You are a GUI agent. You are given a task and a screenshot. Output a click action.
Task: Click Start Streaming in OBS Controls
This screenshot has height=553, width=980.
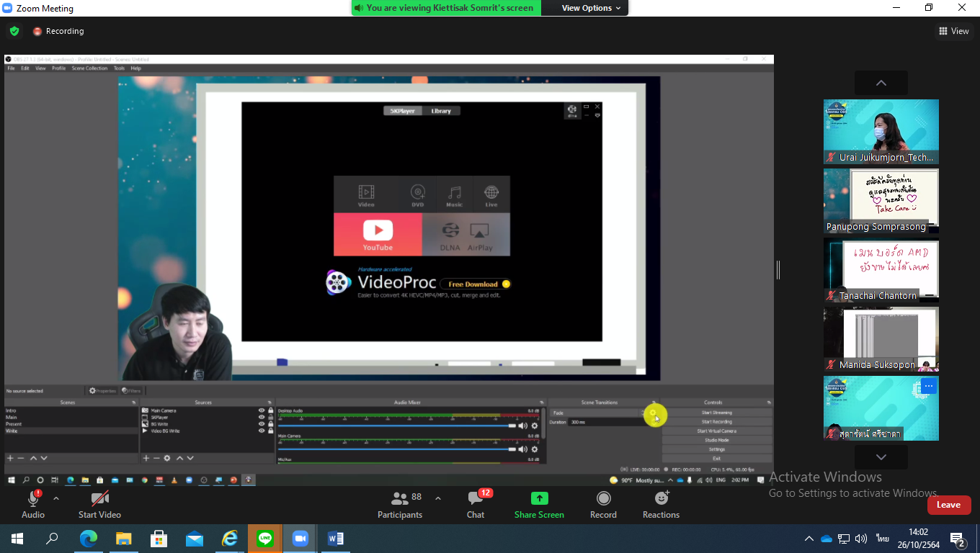pyautogui.click(x=716, y=413)
